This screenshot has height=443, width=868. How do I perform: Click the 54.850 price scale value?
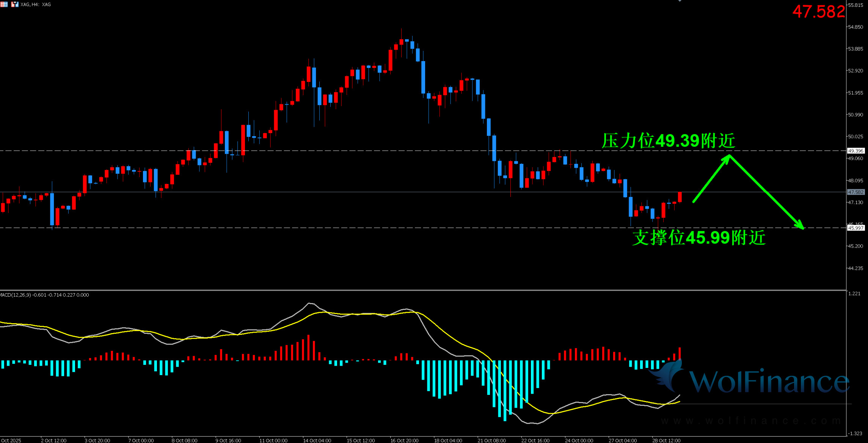855,27
